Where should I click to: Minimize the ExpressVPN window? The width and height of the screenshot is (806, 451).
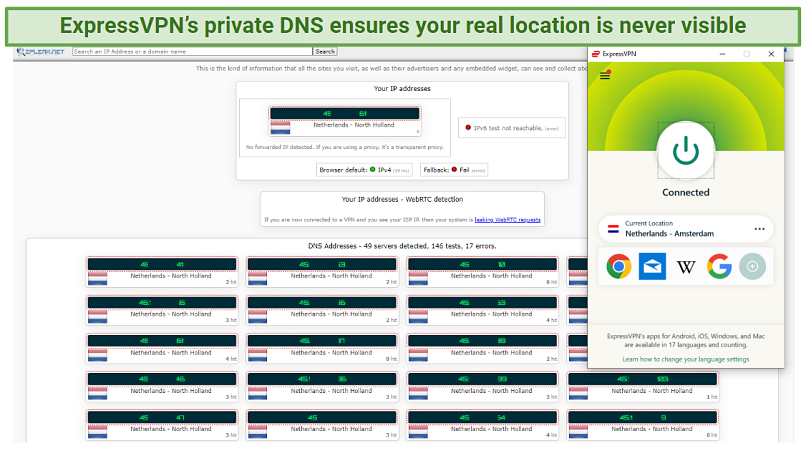coord(722,53)
